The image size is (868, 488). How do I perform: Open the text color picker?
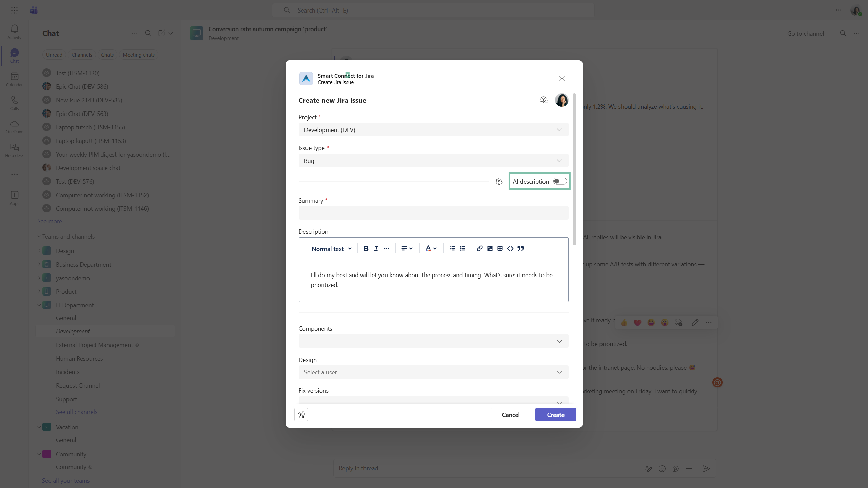(x=431, y=248)
